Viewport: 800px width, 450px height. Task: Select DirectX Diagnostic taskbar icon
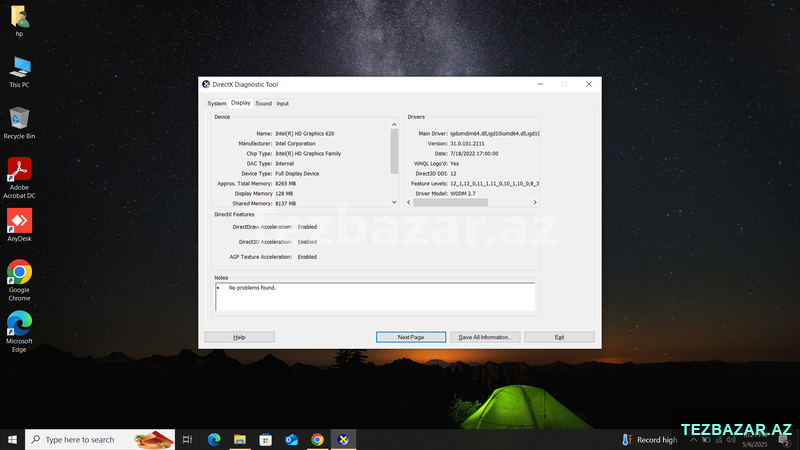pos(343,439)
